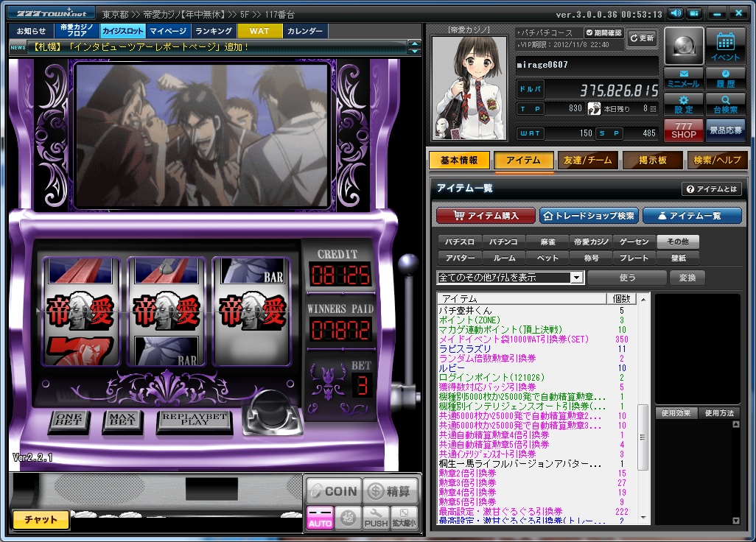Viewport: 756px width, 542px height.
Task: Select ルーム item category
Action: click(x=503, y=258)
